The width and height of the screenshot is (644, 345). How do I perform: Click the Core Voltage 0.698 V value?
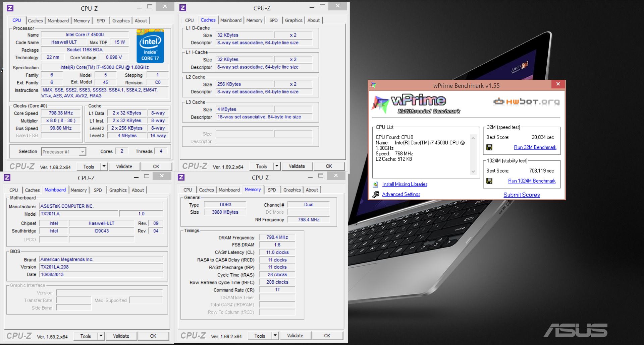(114, 57)
